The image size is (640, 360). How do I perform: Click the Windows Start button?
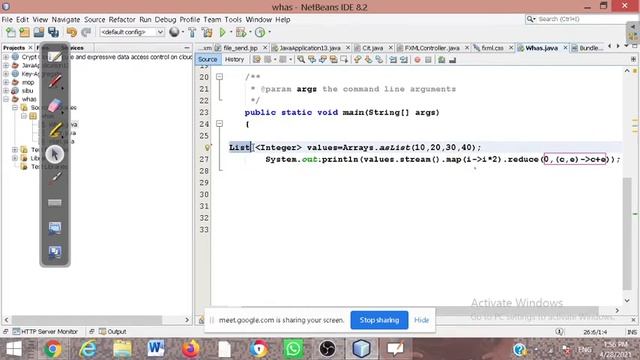pos(14,349)
